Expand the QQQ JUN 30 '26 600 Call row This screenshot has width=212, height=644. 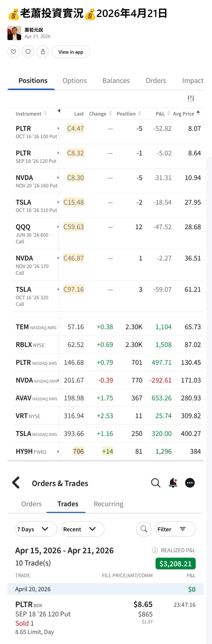tap(58, 227)
